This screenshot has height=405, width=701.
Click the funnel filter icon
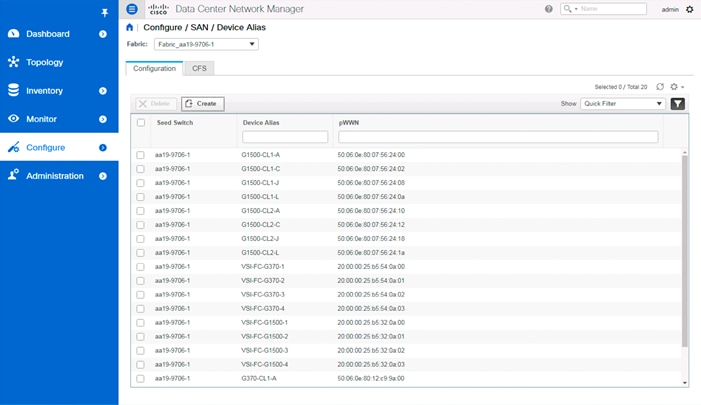tap(678, 104)
